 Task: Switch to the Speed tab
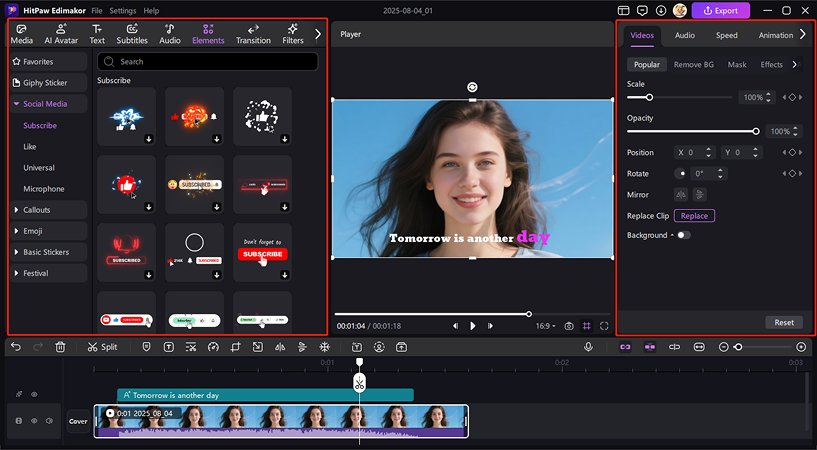click(726, 35)
